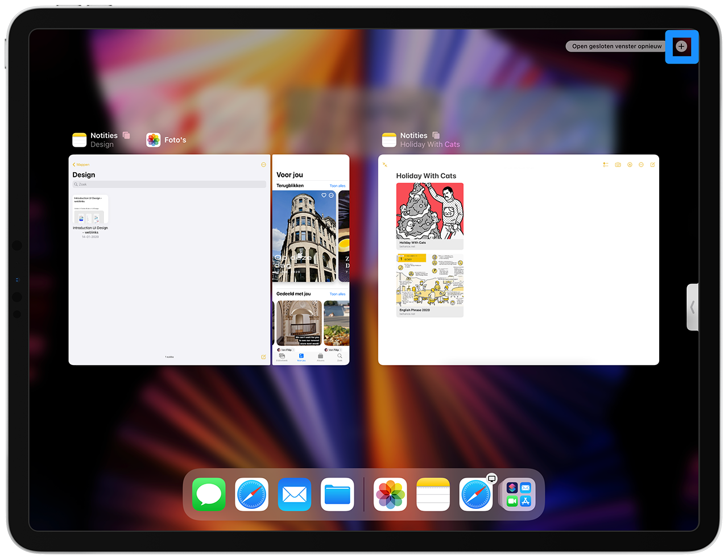The height and width of the screenshot is (560, 728).
Task: Open the Photos app in the dock
Action: pos(390,494)
